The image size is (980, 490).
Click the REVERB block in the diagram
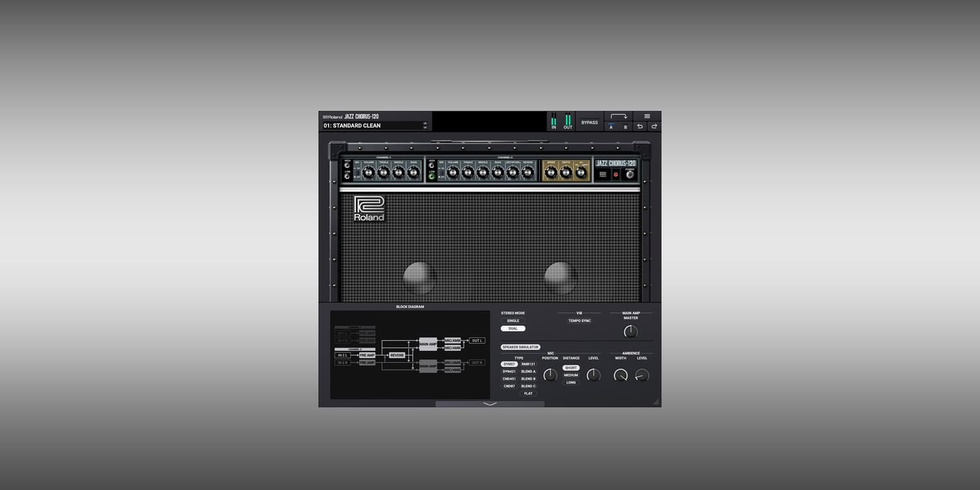[x=397, y=355]
